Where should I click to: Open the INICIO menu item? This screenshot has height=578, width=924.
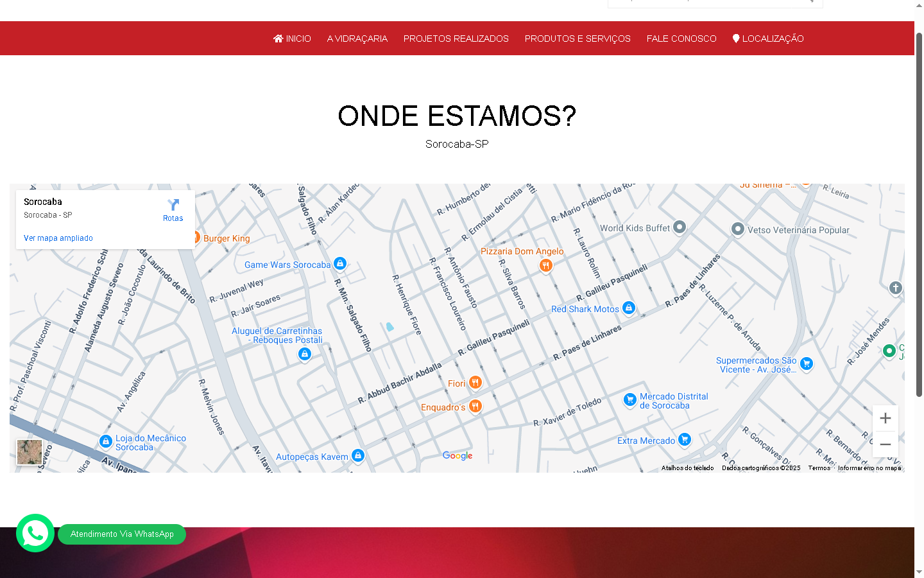[292, 39]
